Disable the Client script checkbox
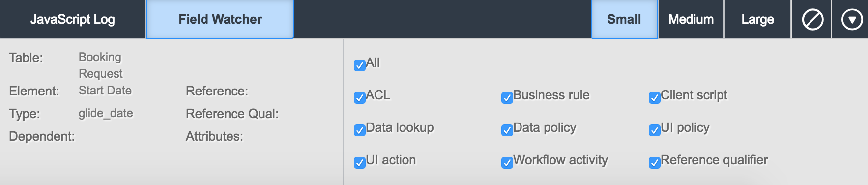 tap(655, 97)
